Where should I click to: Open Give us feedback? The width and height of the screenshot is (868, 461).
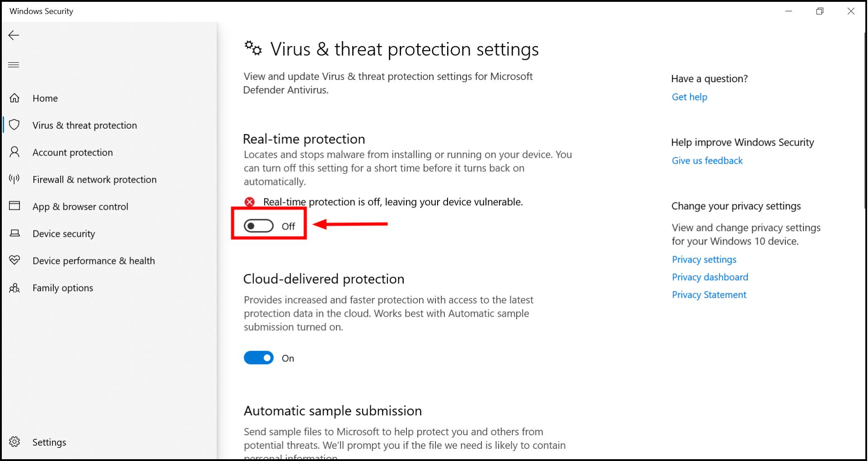[707, 160]
